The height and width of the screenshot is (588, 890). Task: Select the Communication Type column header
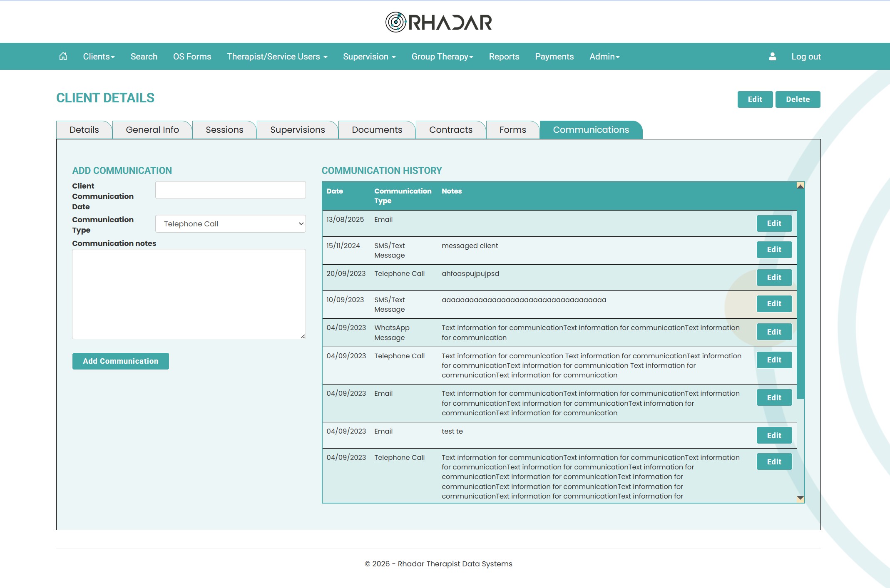click(x=403, y=196)
